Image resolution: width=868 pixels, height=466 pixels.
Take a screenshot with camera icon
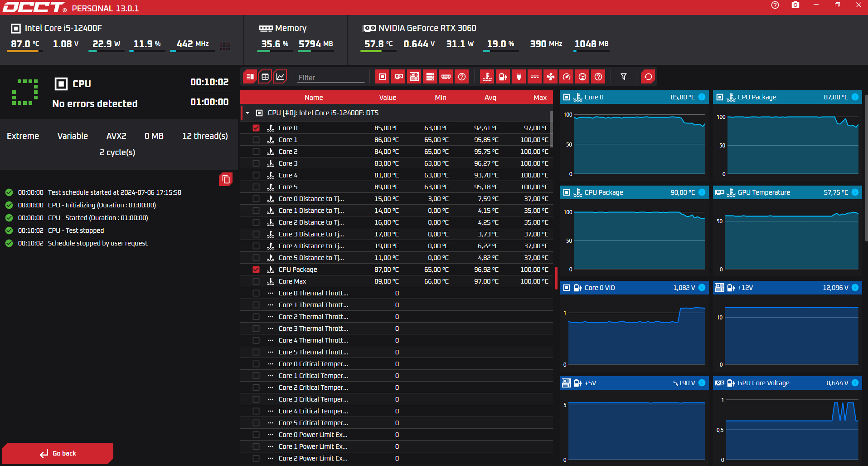point(795,5)
